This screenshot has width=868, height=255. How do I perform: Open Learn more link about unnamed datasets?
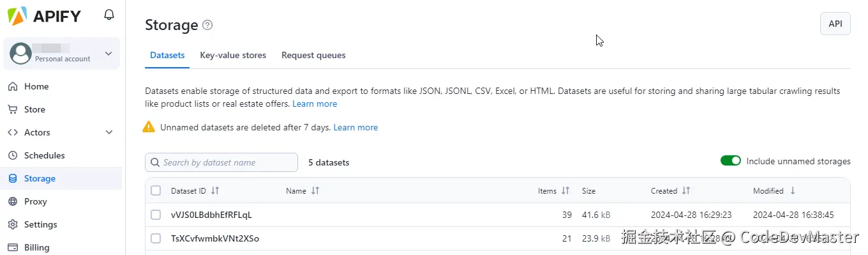tap(355, 127)
